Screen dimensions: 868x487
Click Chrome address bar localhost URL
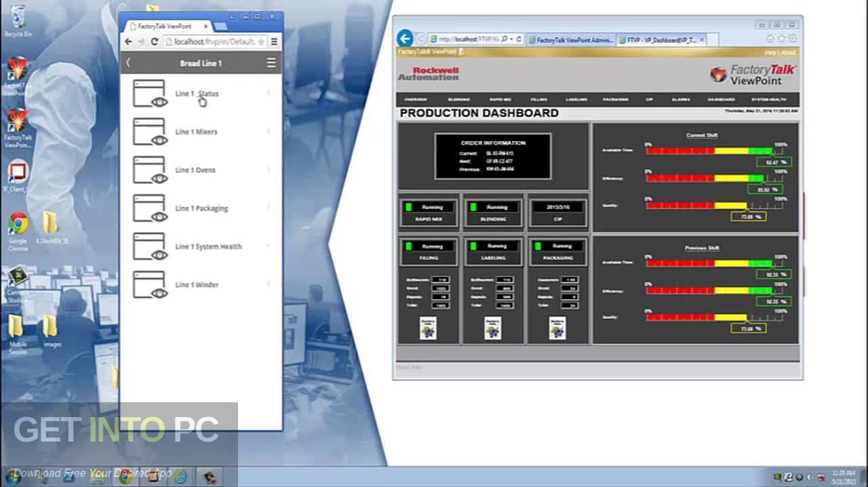click(214, 41)
